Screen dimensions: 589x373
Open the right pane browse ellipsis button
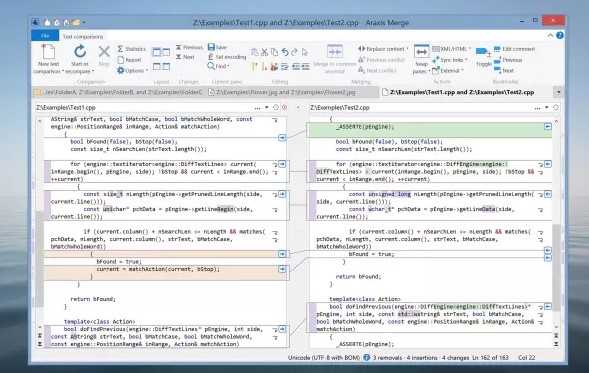pos(538,108)
